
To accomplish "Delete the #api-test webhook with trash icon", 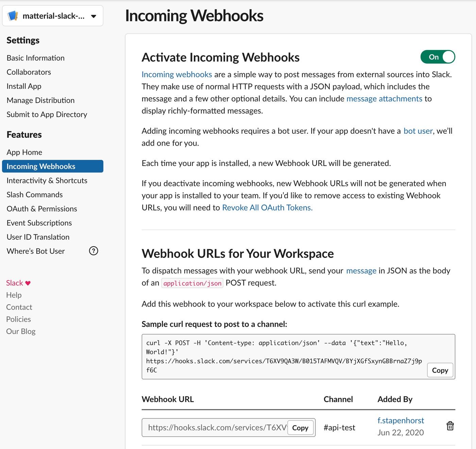I will point(450,426).
